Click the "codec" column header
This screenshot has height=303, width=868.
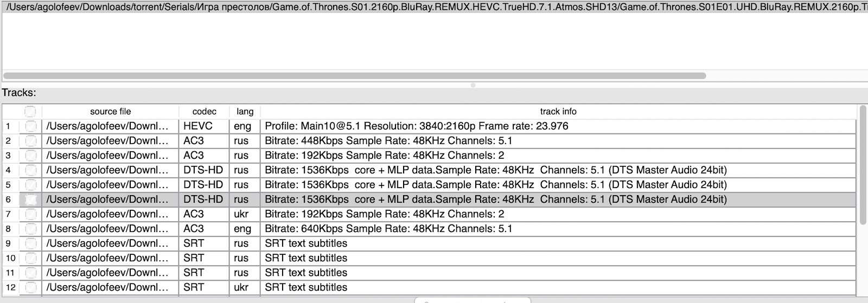click(x=204, y=111)
